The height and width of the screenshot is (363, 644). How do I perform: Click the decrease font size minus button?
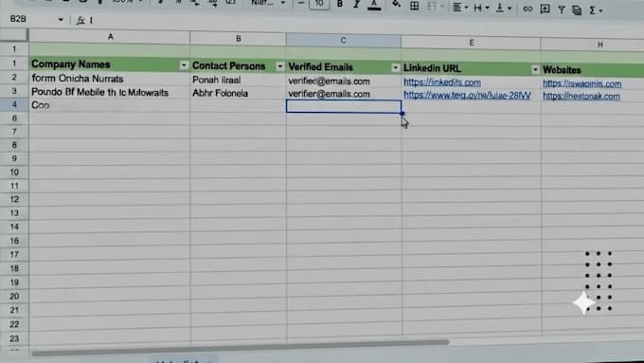(300, 3)
